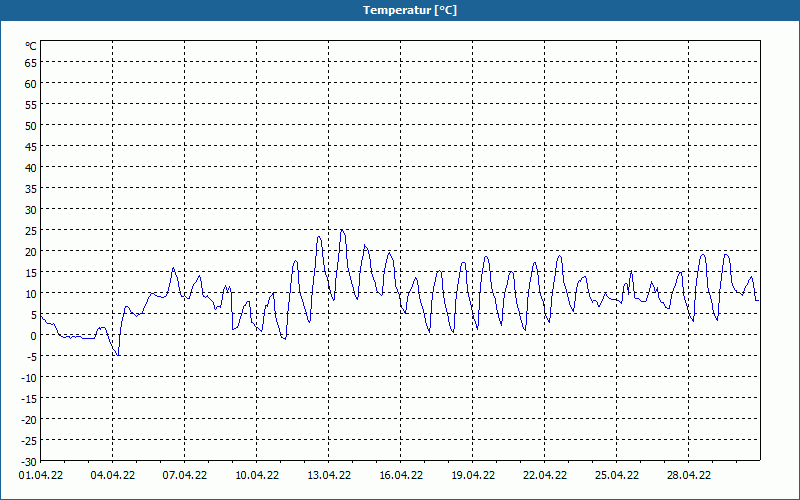This screenshot has height=500, width=800.
Task: Click the 16.04.22 date label
Action: click(x=401, y=476)
